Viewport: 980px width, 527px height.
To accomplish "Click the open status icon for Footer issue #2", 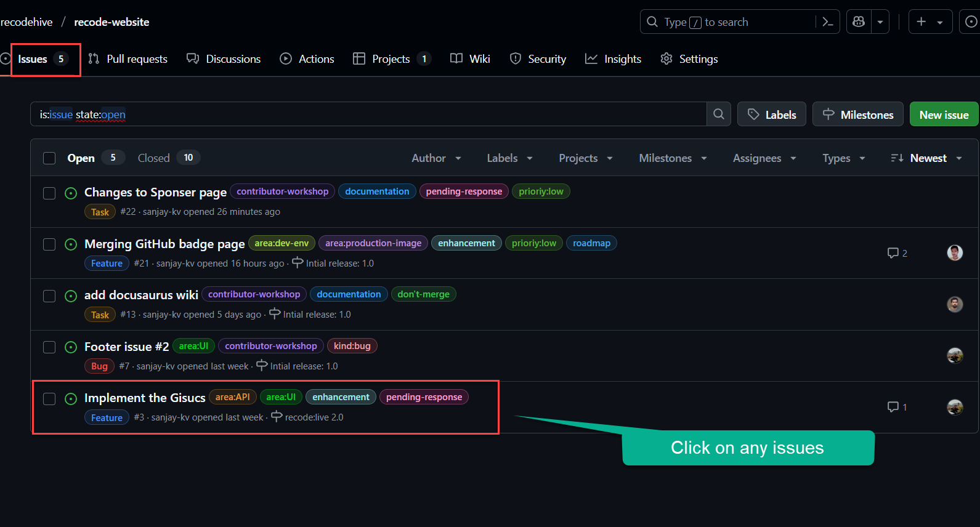I will [x=71, y=347].
